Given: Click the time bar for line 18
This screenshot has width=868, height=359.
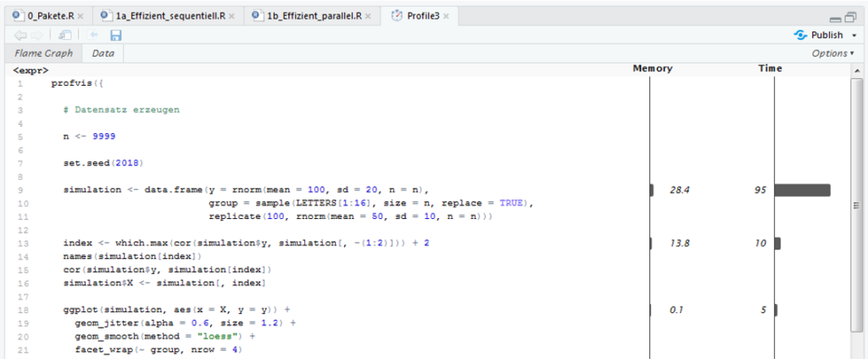Looking at the screenshot, I should click(776, 311).
